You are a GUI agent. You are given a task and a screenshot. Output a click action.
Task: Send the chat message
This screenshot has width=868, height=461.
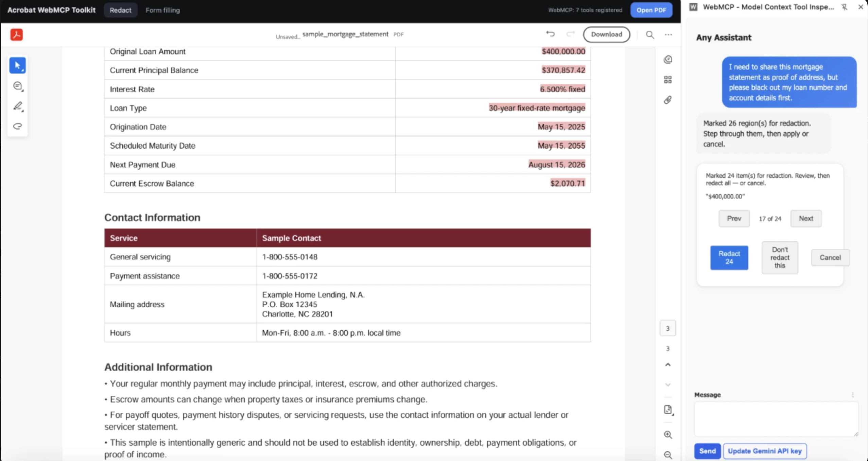tap(707, 451)
